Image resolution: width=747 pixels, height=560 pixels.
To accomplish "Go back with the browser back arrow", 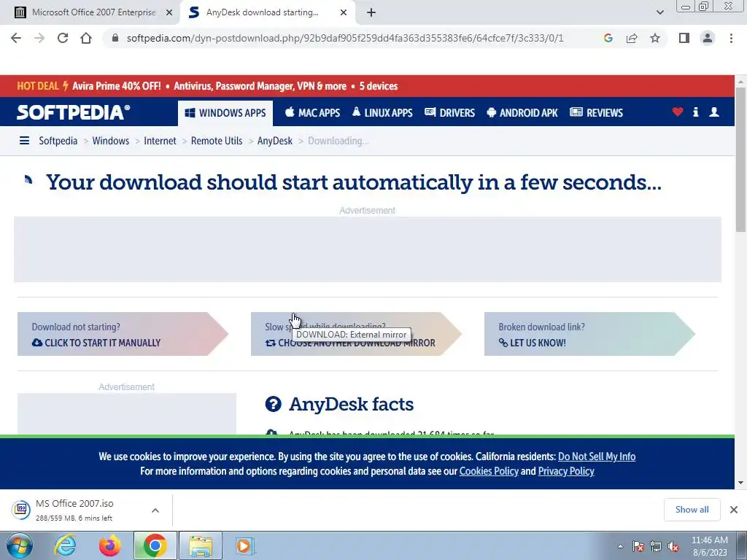I will pos(16,38).
